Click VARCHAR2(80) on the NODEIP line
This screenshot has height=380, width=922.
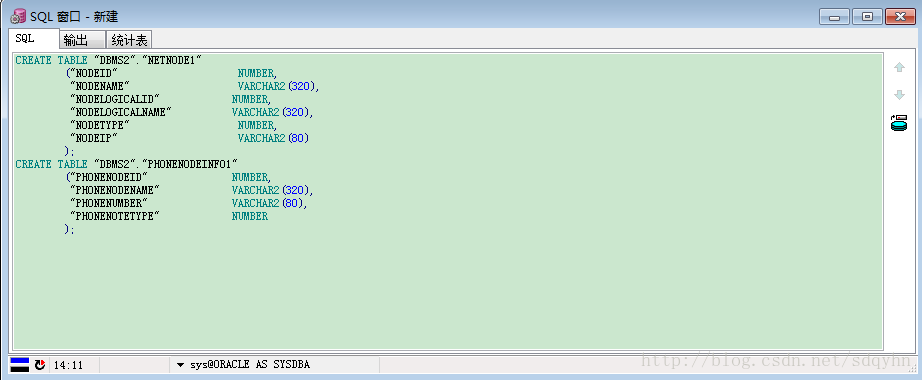(x=273, y=138)
